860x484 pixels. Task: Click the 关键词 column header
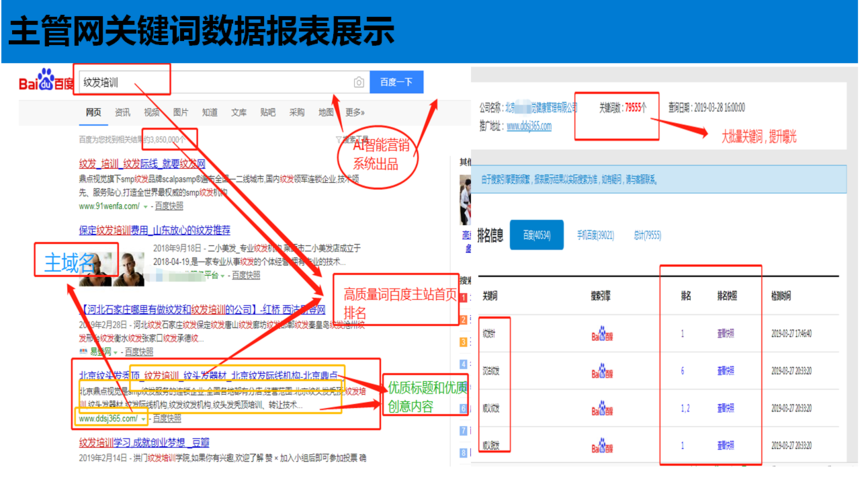tap(490, 296)
